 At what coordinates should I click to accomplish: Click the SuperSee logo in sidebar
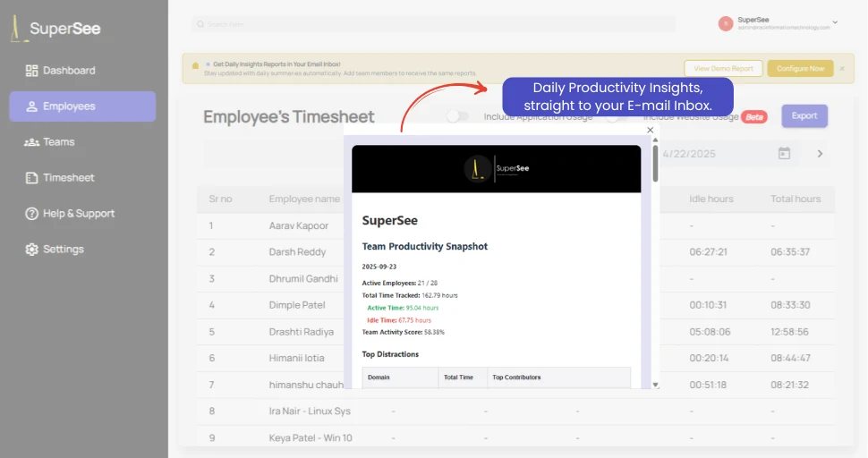(55, 29)
